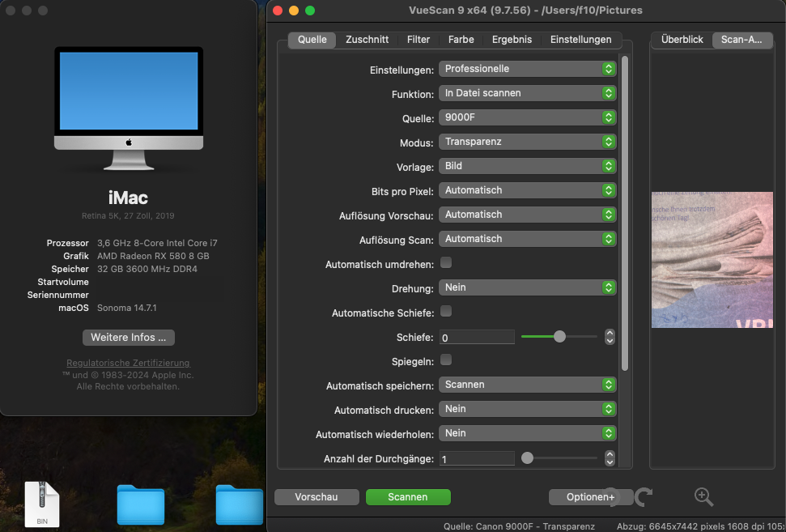Click the "Retina 5K, 27 Zoll, 2019" text
The width and height of the screenshot is (786, 532).
coord(129,215)
